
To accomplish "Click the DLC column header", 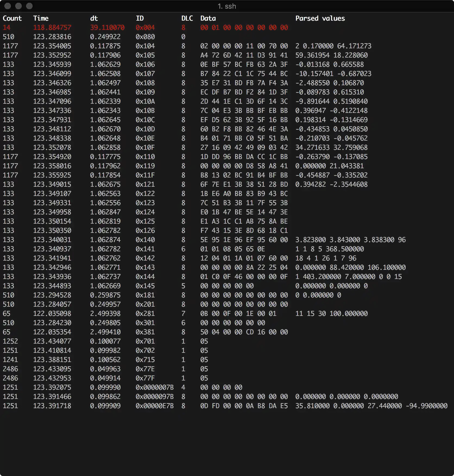I will tap(187, 18).
